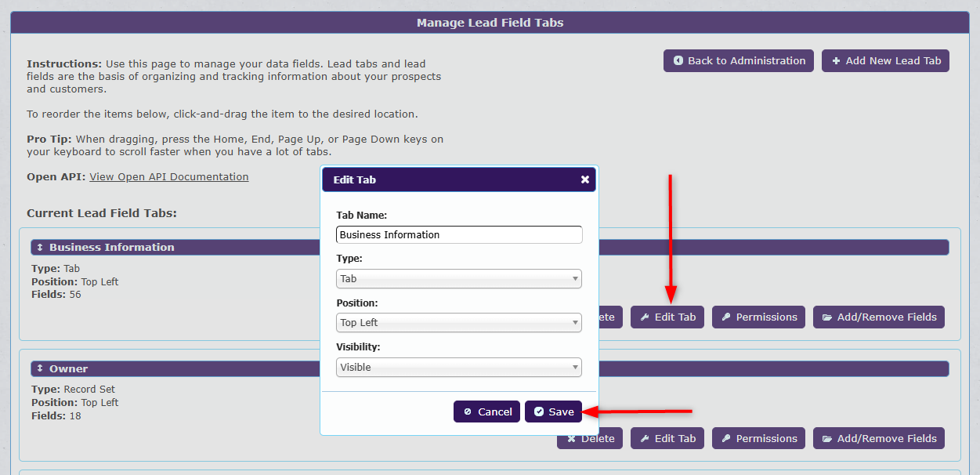Click the 'Current Lead Field Tabs:' heading

[102, 213]
